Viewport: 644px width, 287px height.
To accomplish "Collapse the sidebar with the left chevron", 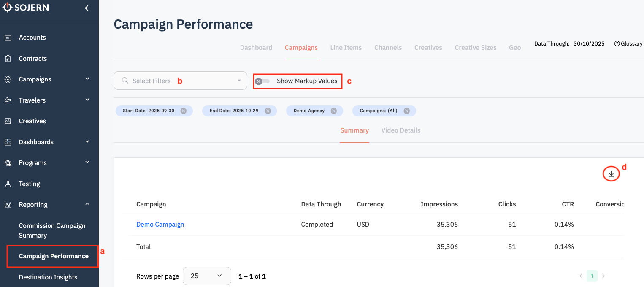I will point(87,8).
